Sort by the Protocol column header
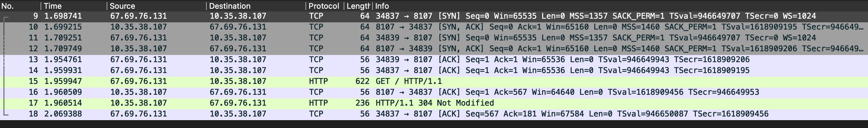This screenshot has height=128, width=868. [325, 6]
